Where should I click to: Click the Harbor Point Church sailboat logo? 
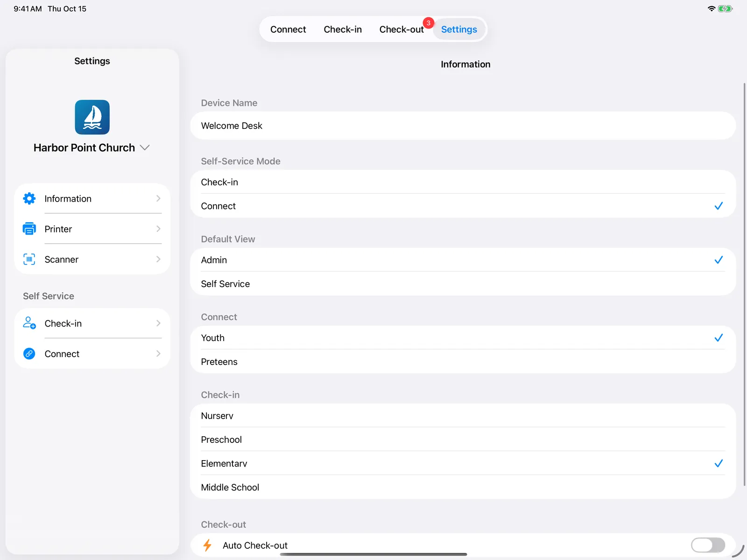coord(92,117)
